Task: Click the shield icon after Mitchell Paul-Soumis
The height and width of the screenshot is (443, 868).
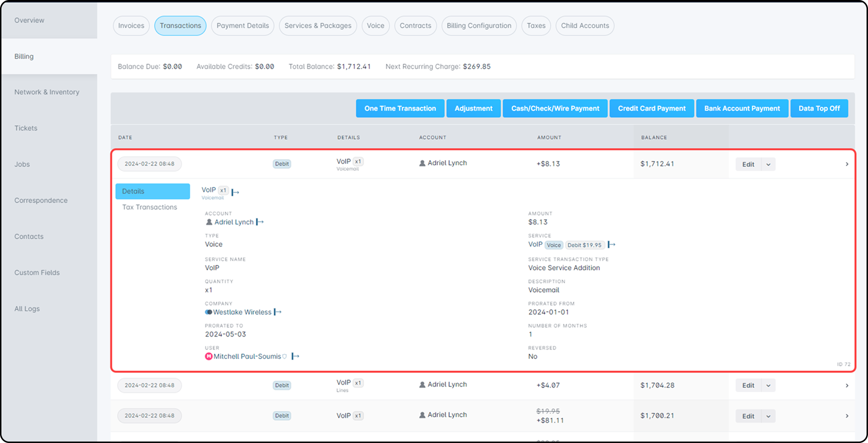Action: click(x=285, y=356)
